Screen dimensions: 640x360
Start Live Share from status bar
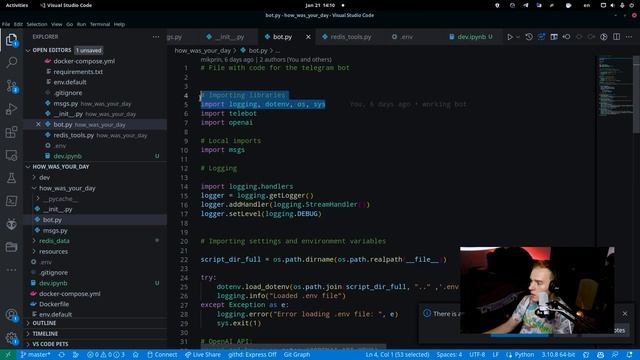[202, 355]
